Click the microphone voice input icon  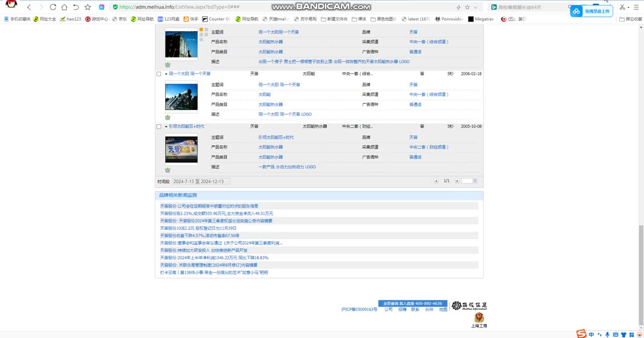(607, 334)
